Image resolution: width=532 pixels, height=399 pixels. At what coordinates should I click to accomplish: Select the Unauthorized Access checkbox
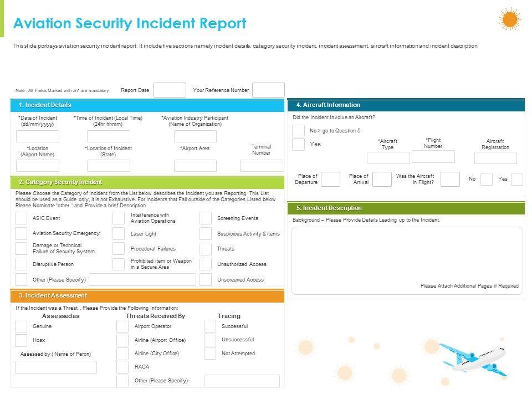click(x=206, y=264)
